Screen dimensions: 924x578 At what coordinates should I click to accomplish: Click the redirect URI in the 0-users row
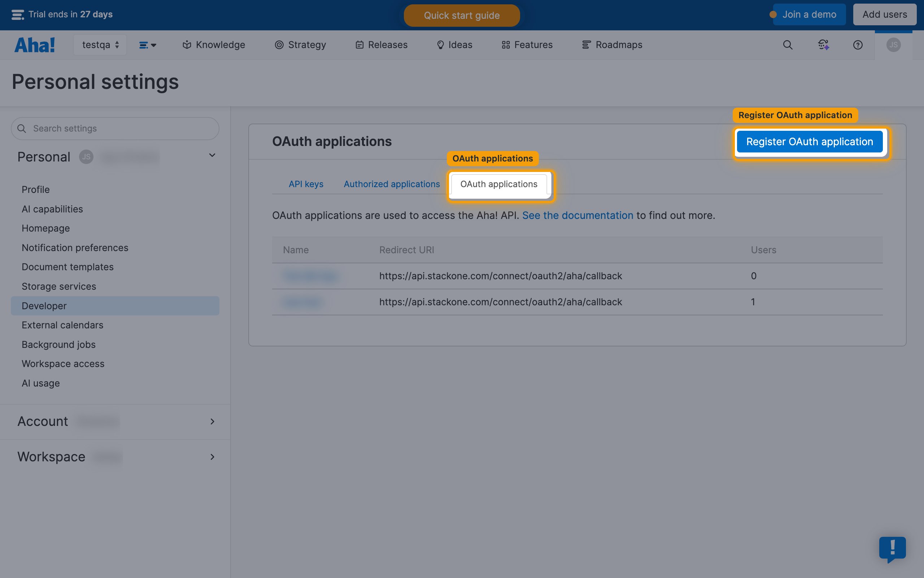501,276
